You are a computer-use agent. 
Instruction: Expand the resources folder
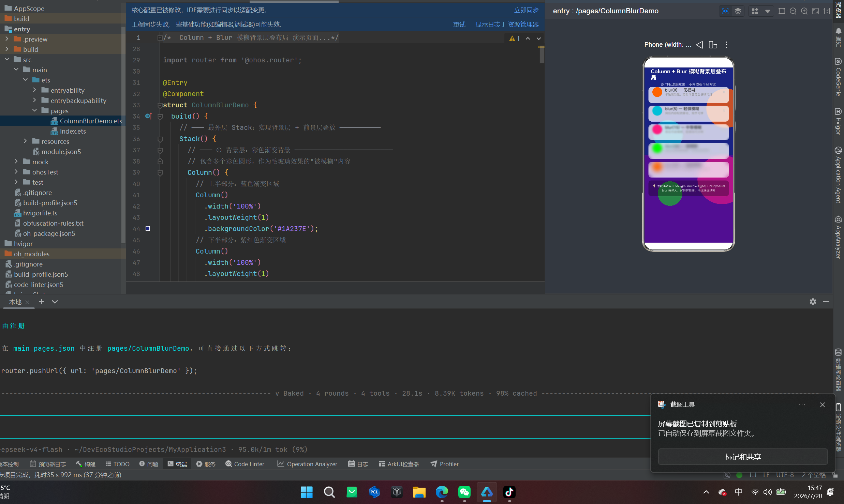click(25, 141)
